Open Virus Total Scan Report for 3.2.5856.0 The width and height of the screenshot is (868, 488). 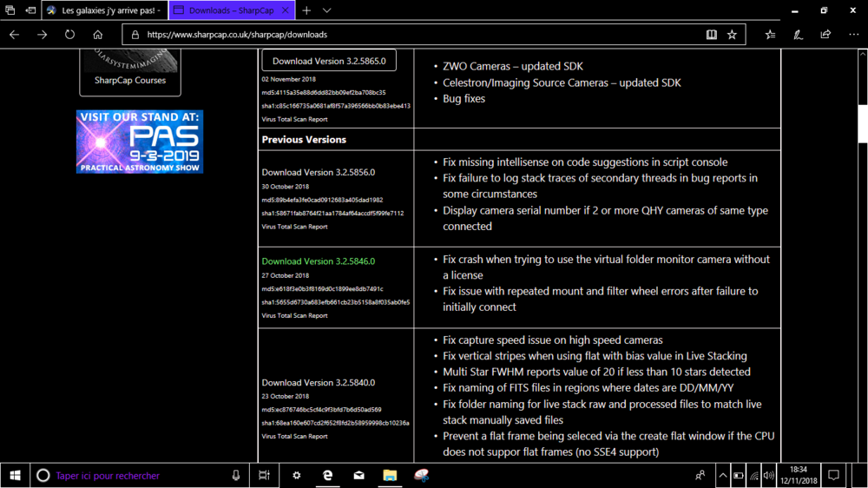pyautogui.click(x=294, y=227)
